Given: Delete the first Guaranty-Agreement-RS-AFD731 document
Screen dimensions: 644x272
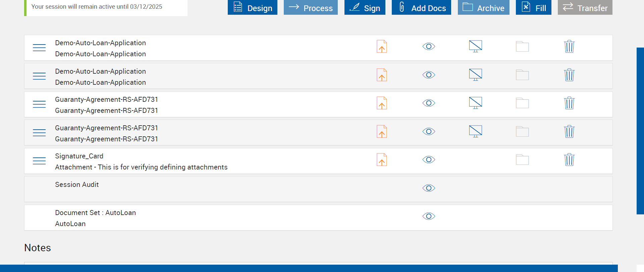Looking at the screenshot, I should point(569,103).
